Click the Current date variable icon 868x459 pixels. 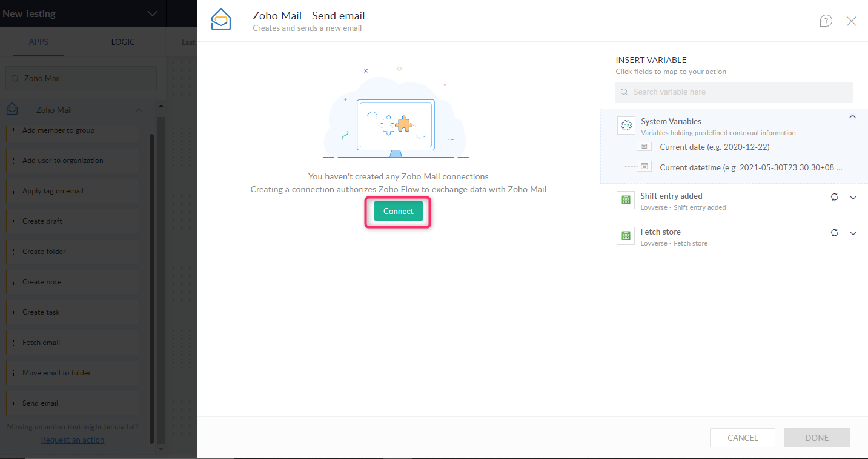(x=644, y=146)
